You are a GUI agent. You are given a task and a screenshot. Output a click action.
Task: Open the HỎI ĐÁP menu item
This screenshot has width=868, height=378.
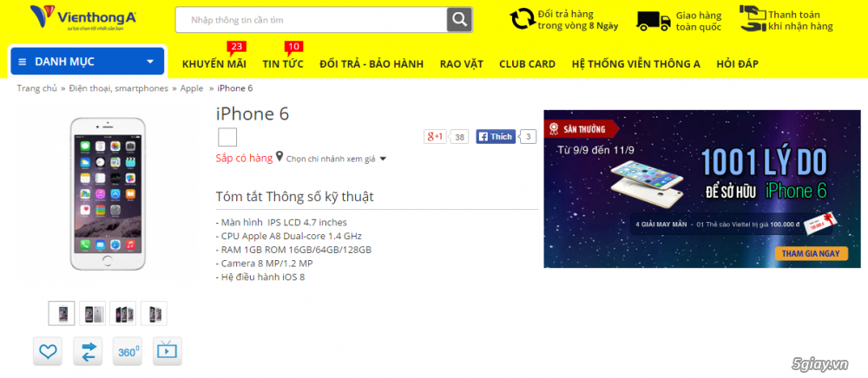pos(737,64)
